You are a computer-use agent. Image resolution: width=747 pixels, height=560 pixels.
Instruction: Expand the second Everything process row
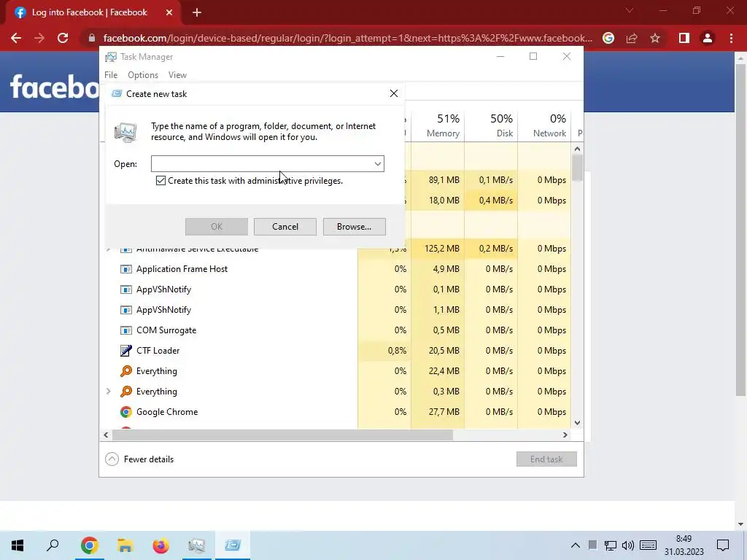click(x=108, y=392)
